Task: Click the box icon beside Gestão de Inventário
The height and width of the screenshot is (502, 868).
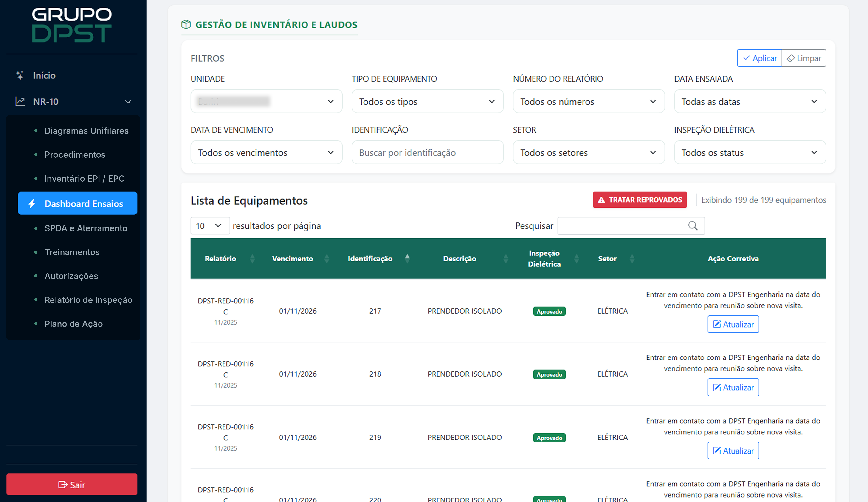Action: (x=186, y=24)
